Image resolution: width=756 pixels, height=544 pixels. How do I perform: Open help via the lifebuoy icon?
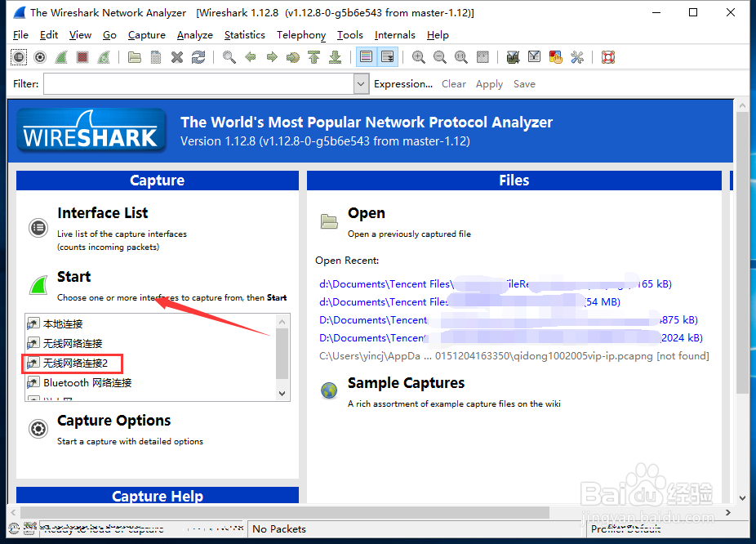pyautogui.click(x=608, y=57)
